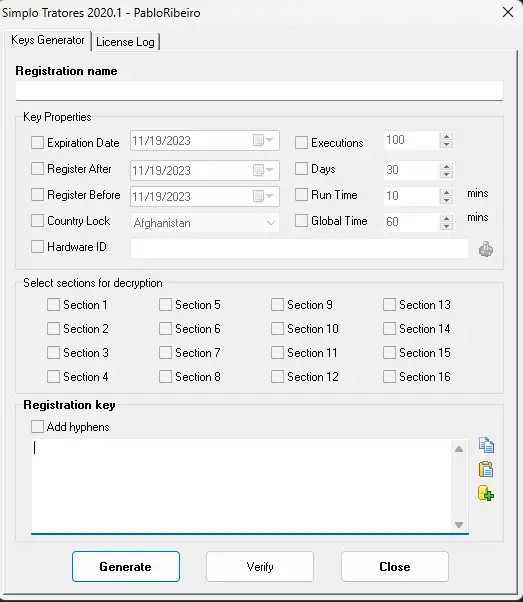This screenshot has height=602, width=523.
Task: Switch to the Keys Generator tab
Action: 48,40
